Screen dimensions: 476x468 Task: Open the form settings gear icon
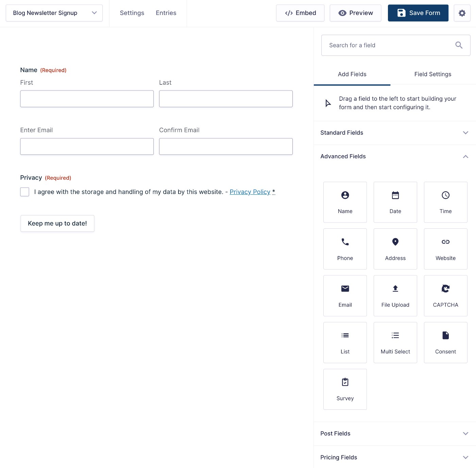(462, 13)
